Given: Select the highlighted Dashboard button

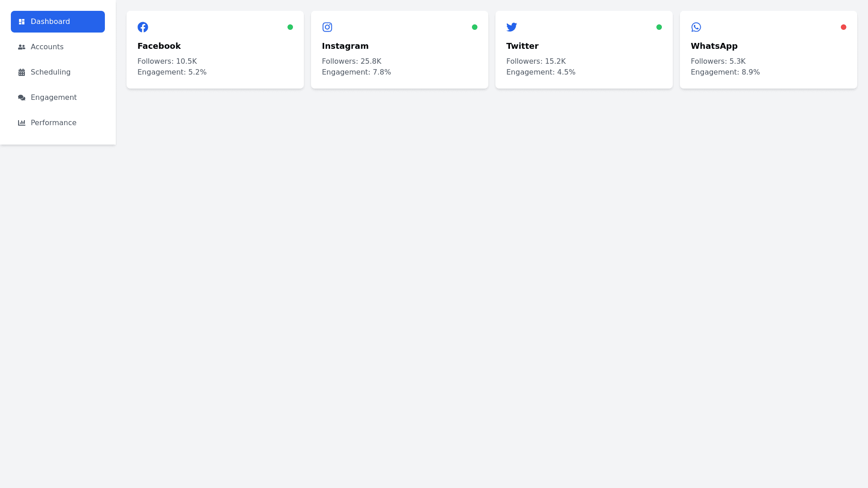Looking at the screenshot, I should coord(58,22).
